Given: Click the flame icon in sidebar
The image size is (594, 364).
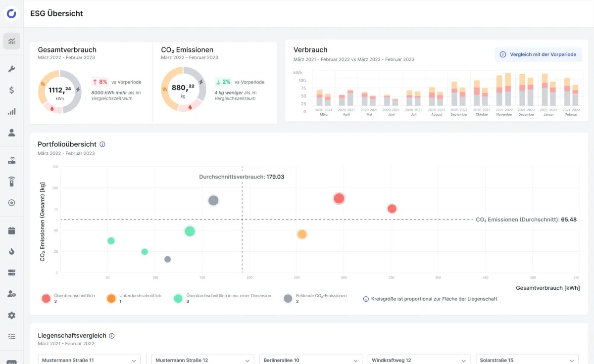Looking at the screenshot, I should 11,251.
